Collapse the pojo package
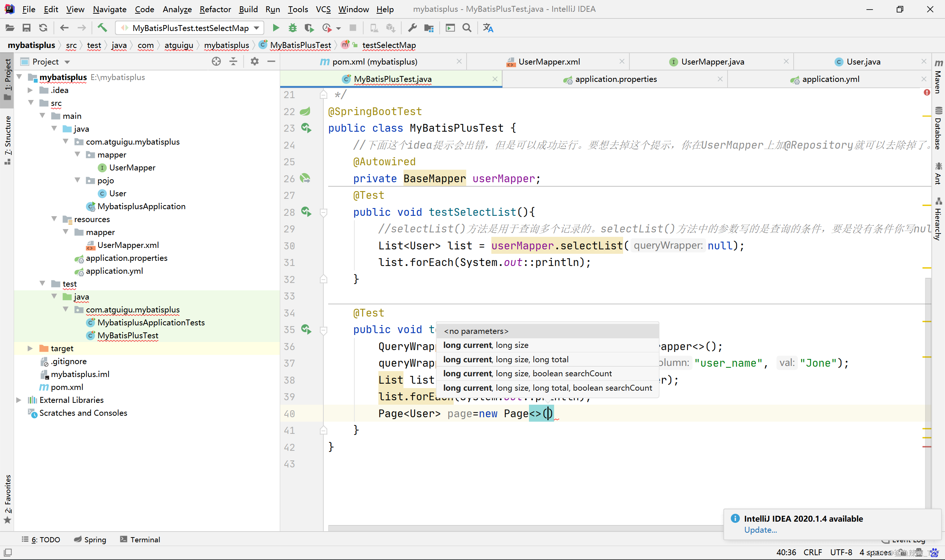The image size is (945, 560). pos(78,180)
